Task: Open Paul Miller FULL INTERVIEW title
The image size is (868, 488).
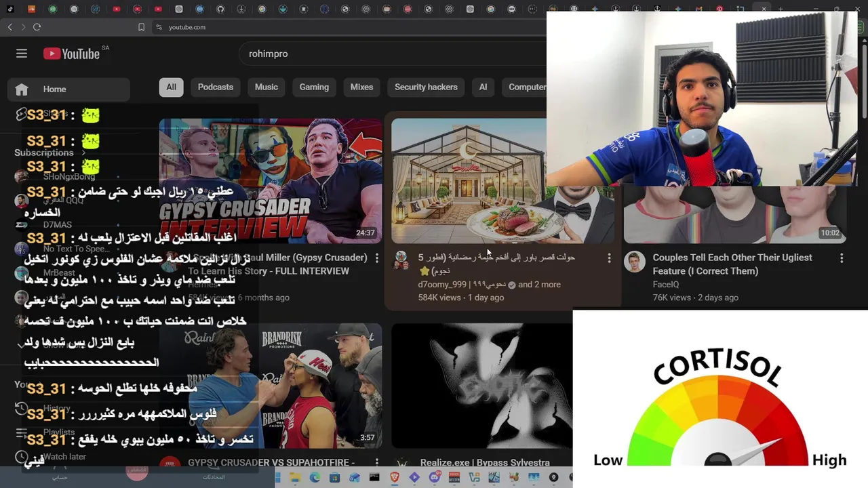Action: [277, 264]
